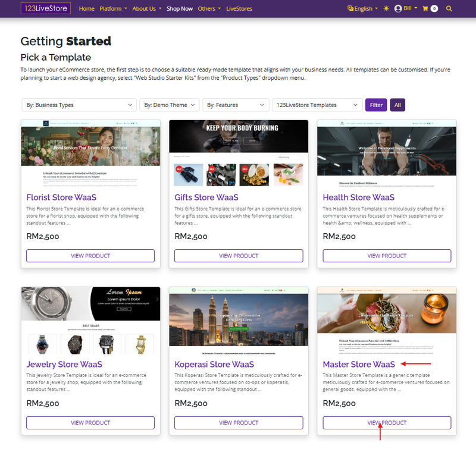Click the All button
This screenshot has height=449, width=476.
[397, 105]
